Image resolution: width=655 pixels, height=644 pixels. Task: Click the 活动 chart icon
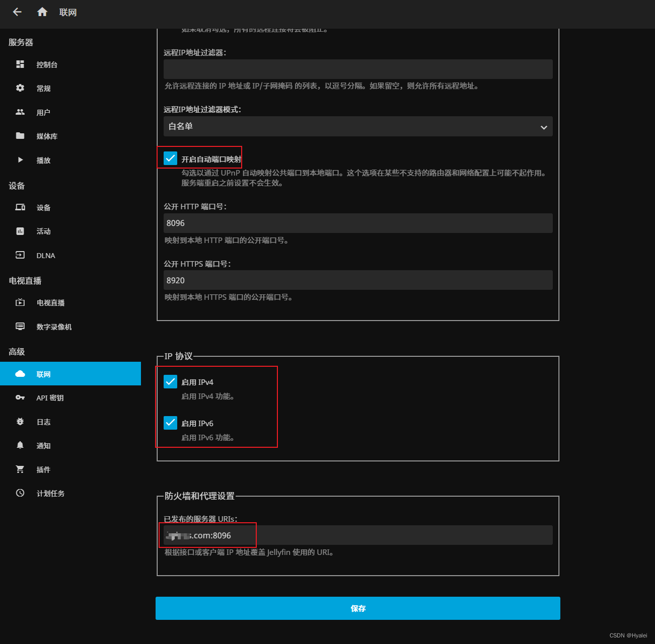(20, 231)
